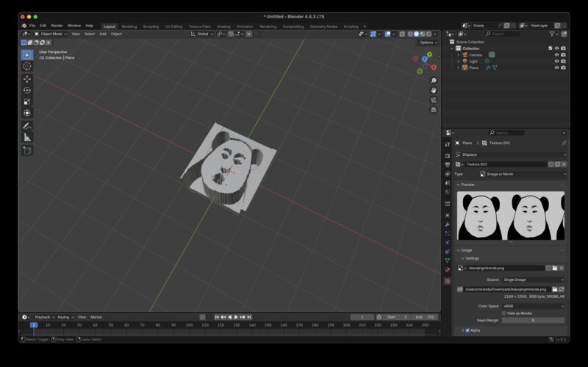Click the play animation button
588x367 pixels.
(x=235, y=317)
